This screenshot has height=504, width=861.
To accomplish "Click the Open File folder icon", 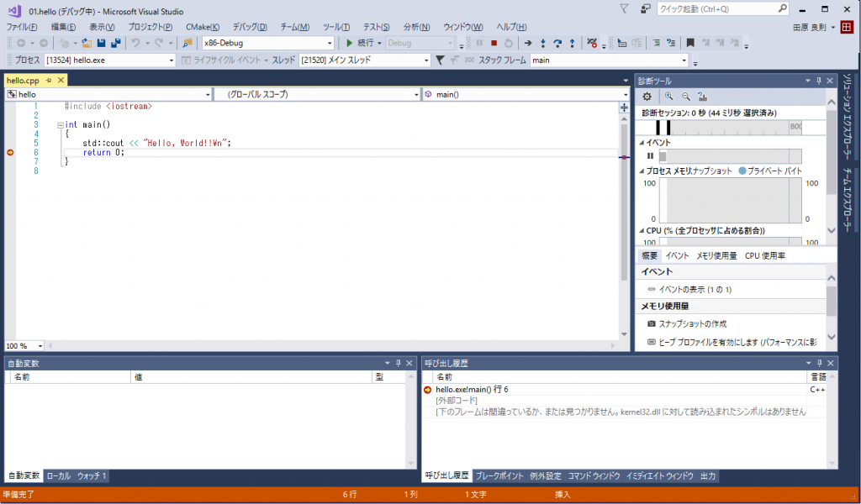I will pos(87,43).
